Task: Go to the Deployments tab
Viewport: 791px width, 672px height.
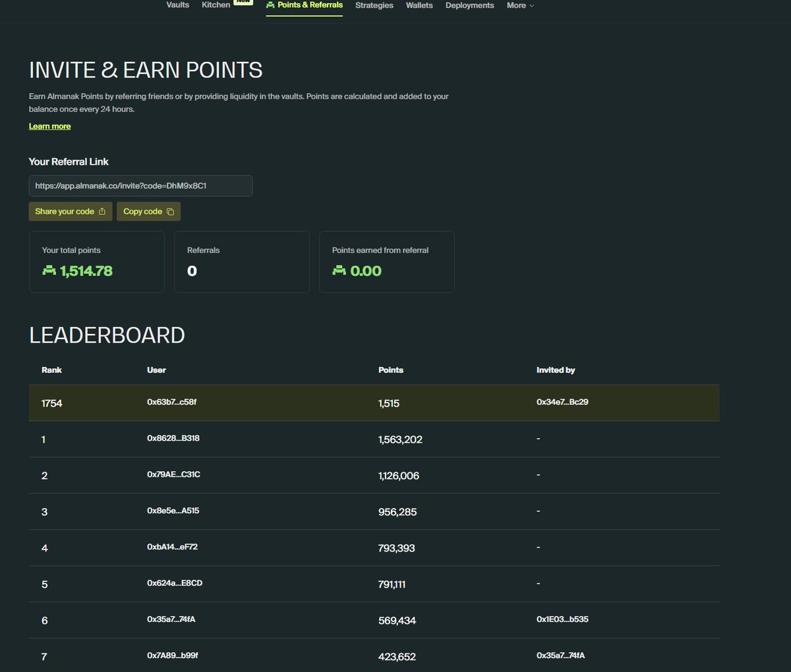Action: point(469,5)
